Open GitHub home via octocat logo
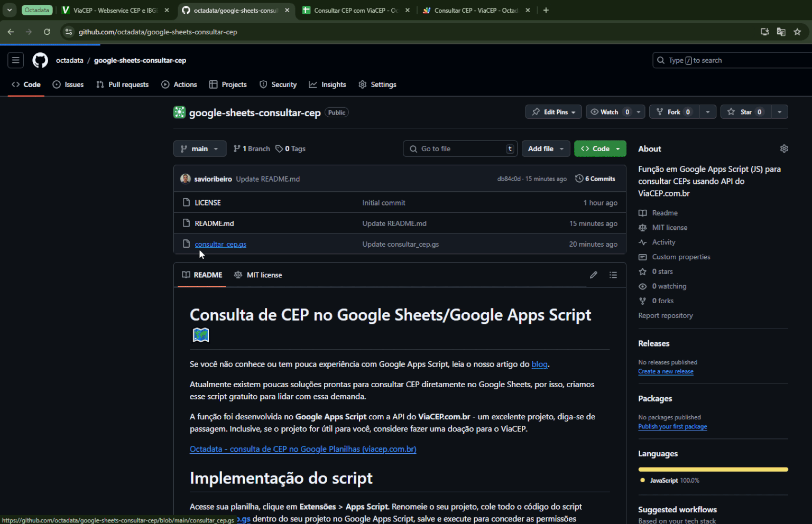 pos(40,60)
